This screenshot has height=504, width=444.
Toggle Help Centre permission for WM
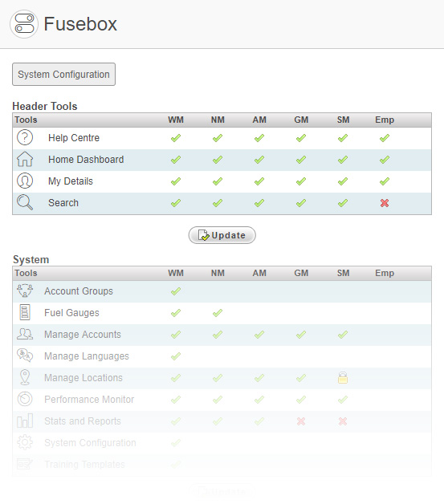[176, 138]
